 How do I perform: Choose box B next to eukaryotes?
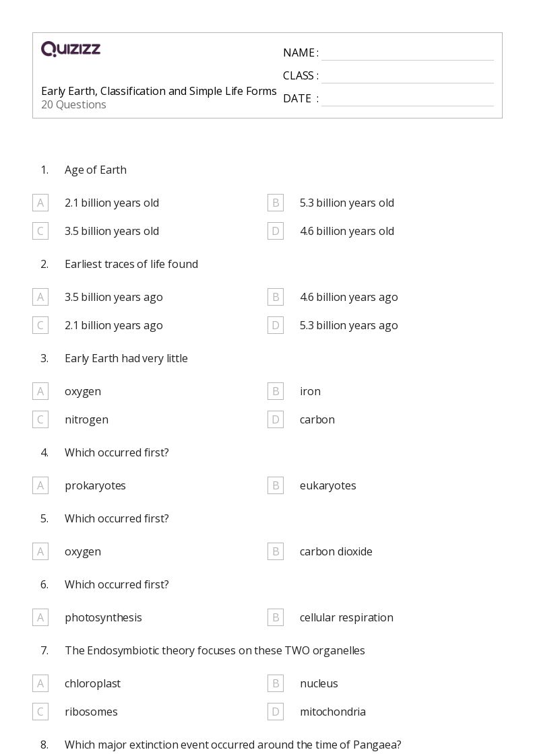pyautogui.click(x=276, y=485)
